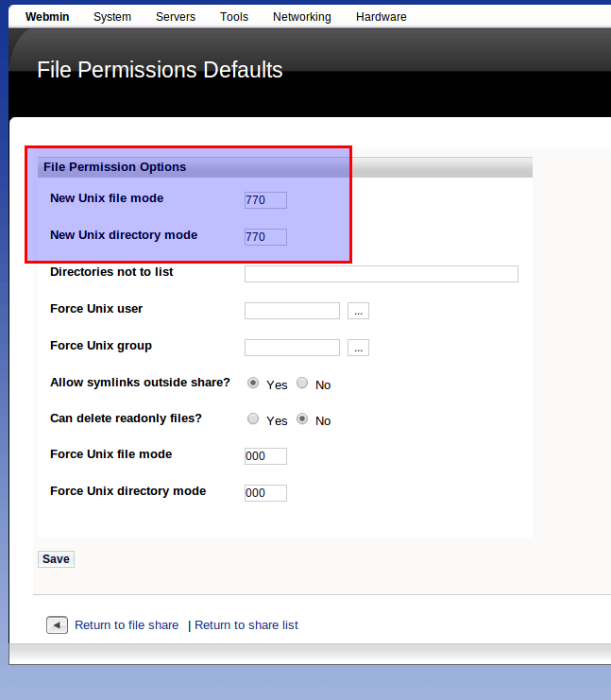The width and height of the screenshot is (611, 700).
Task: Click the left arrow return icon
Action: coord(57,624)
